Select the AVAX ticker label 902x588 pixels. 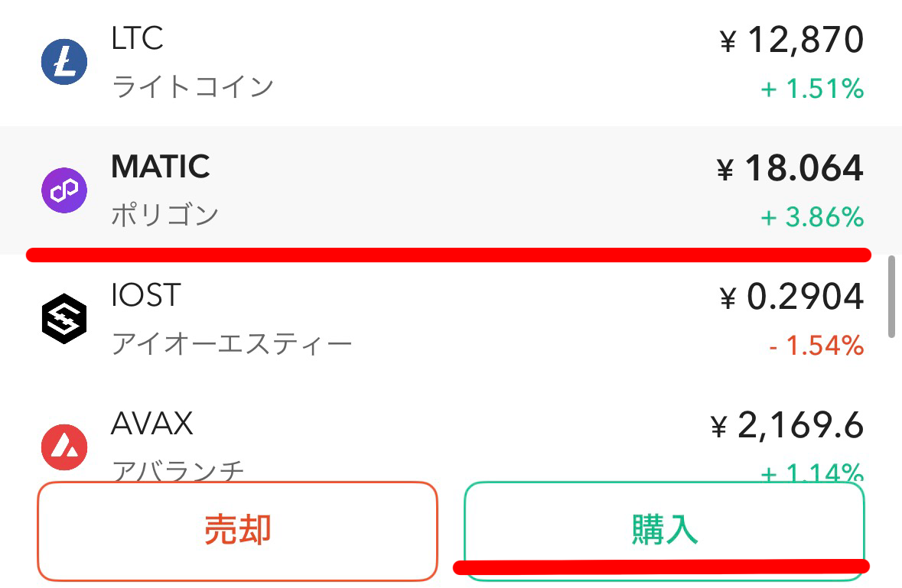152,423
